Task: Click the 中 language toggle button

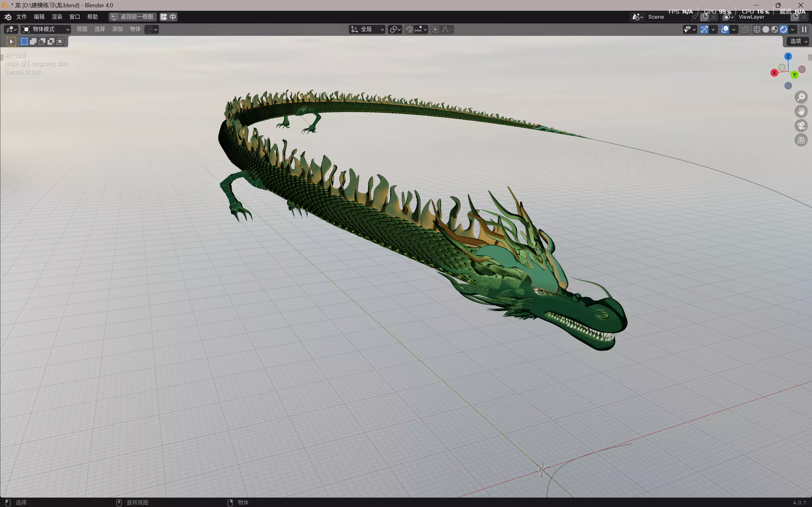Action: tap(173, 17)
